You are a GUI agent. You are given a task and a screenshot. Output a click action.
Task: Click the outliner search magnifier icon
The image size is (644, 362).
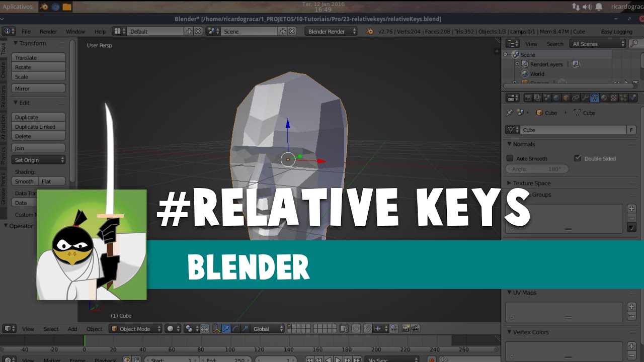pyautogui.click(x=634, y=44)
